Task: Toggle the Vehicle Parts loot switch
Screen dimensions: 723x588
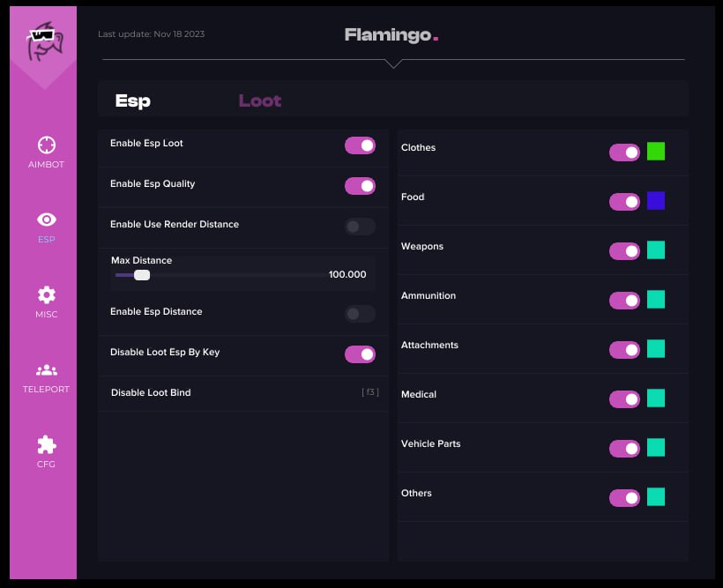Action: point(624,448)
